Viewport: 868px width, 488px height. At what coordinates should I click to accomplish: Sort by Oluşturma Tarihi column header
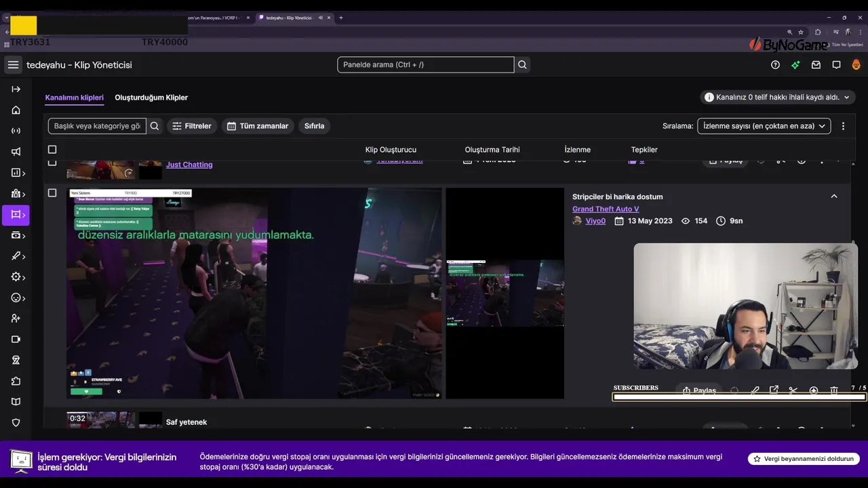tap(492, 150)
